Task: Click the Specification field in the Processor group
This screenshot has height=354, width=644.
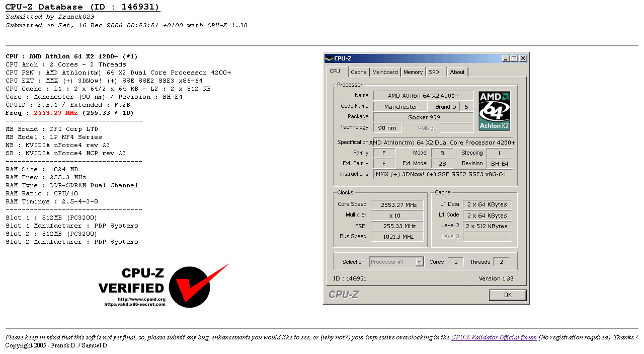Action: tap(443, 143)
